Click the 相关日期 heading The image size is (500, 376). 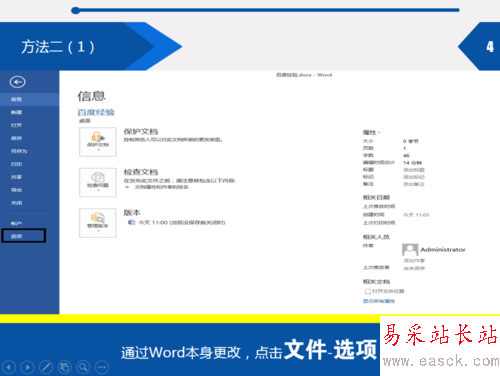376,197
